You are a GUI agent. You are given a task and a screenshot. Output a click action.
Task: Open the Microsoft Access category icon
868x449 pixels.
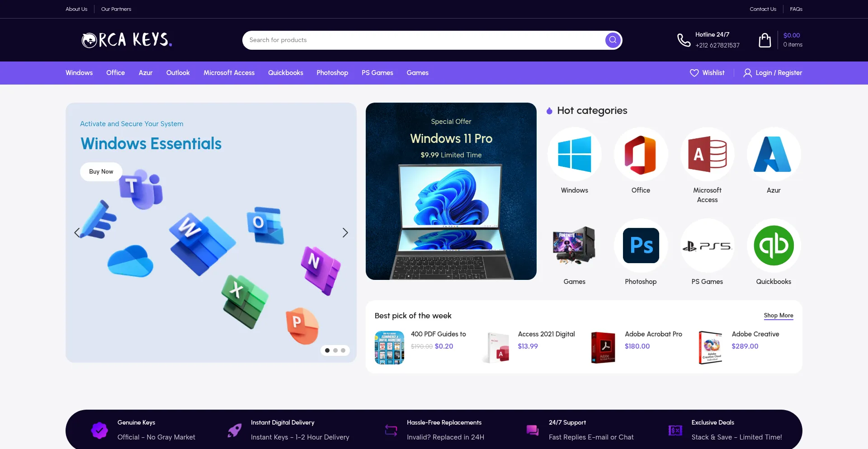point(707,155)
